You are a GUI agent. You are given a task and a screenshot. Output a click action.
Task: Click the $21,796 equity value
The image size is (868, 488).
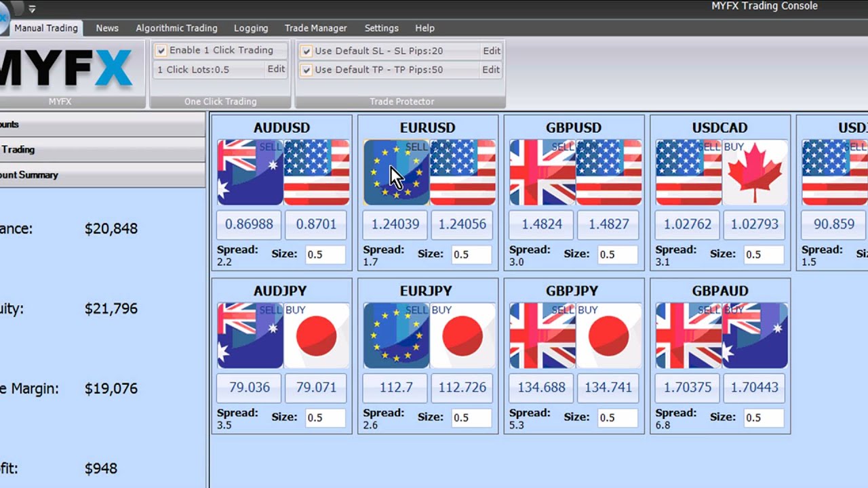pyautogui.click(x=111, y=309)
